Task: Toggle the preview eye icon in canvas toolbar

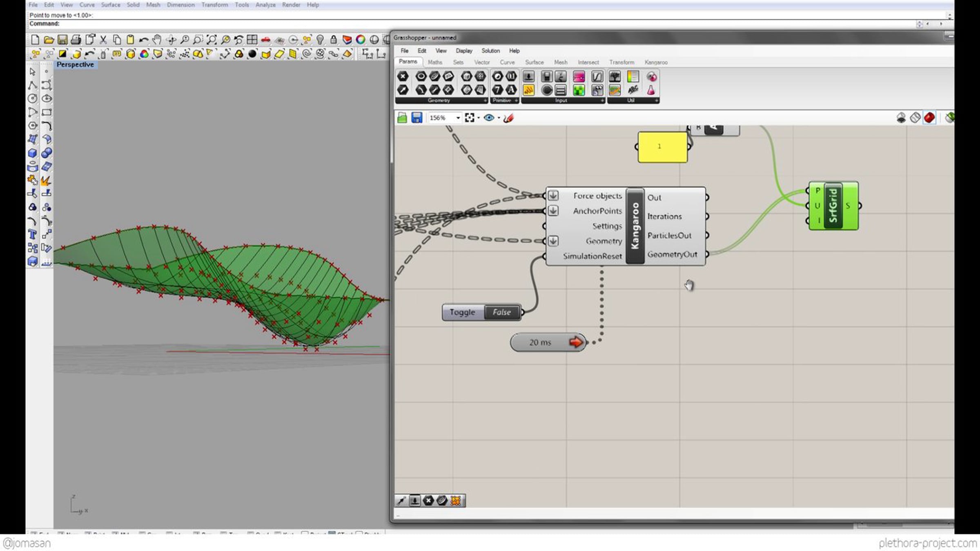Action: tap(488, 118)
